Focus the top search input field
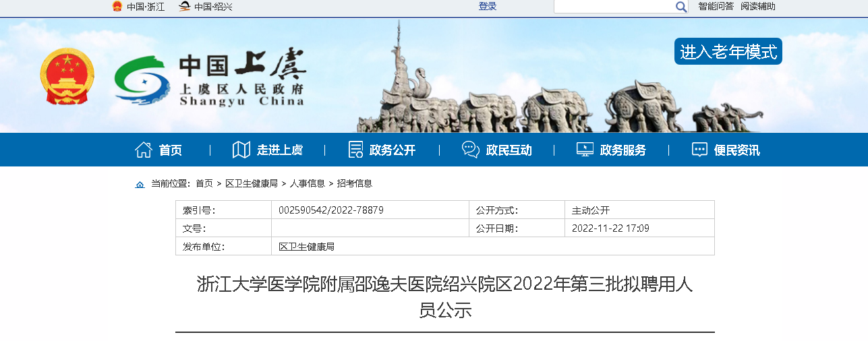The image size is (868, 341). click(614, 7)
